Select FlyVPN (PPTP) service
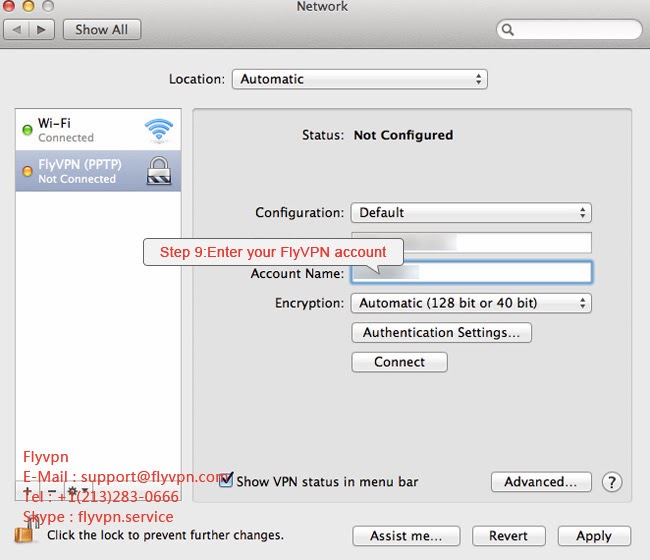 [98, 171]
